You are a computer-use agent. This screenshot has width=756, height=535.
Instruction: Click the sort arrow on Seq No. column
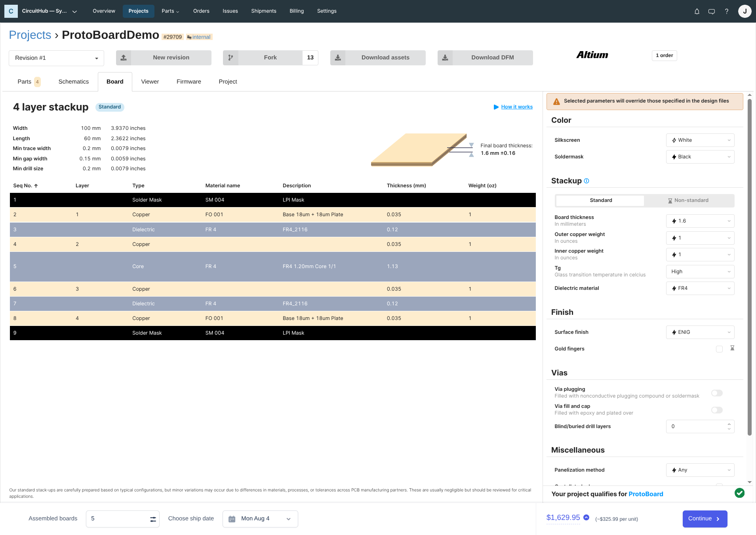click(35, 185)
